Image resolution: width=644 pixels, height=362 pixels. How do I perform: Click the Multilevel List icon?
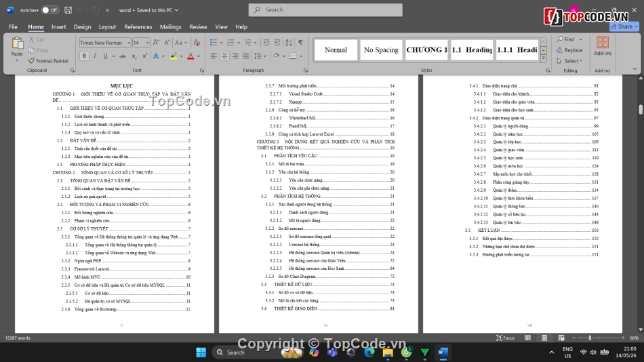point(247,42)
